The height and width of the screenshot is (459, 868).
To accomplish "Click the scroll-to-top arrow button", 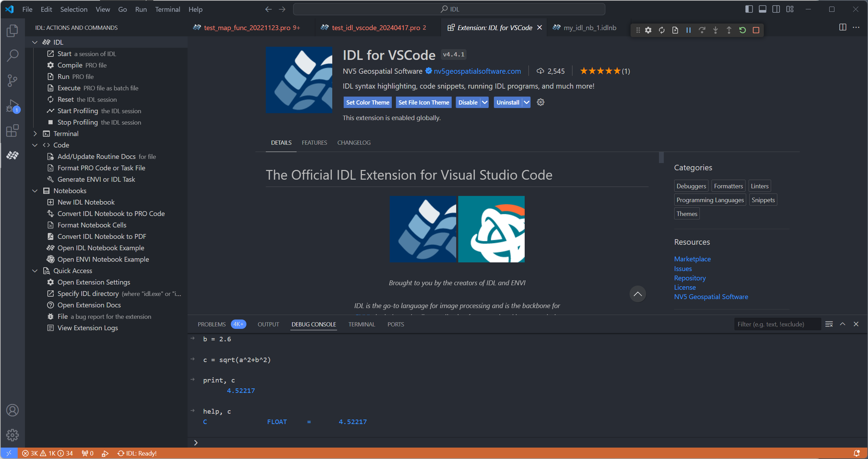I will click(638, 294).
